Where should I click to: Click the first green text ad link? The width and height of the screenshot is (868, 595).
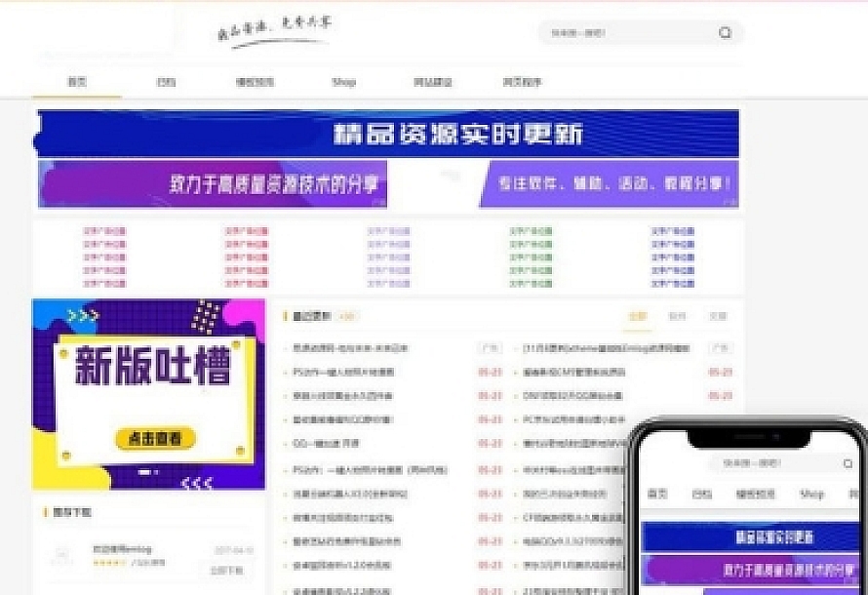pos(531,231)
